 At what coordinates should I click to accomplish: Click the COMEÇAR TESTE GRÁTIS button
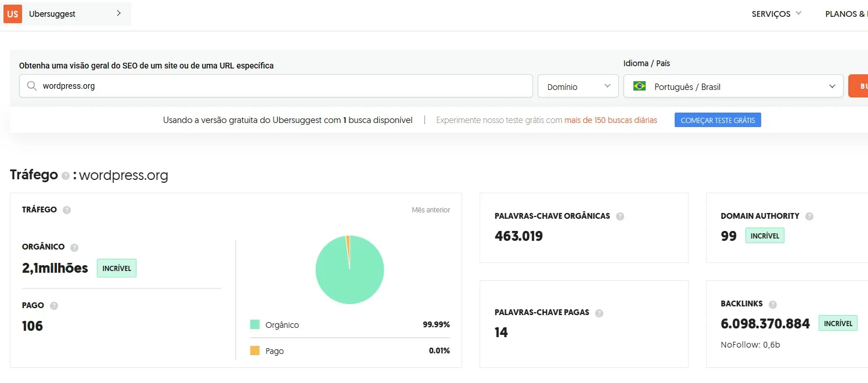tap(718, 120)
